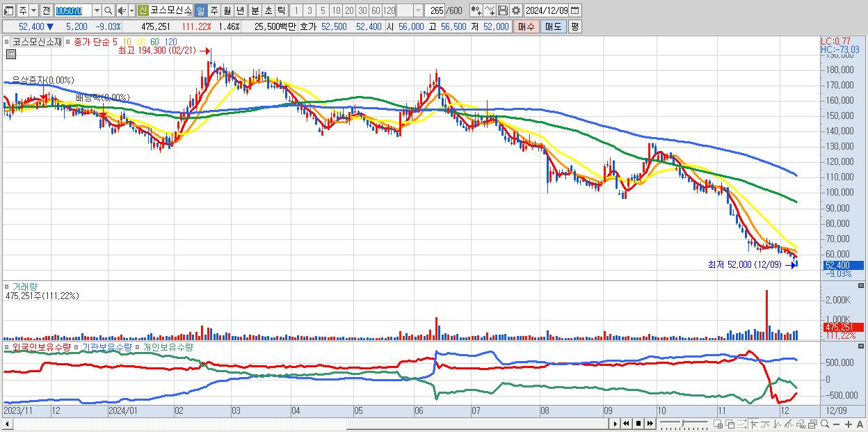Open the data grid table icon in chart
The height and width of the screenshot is (432, 868).
[10, 54]
